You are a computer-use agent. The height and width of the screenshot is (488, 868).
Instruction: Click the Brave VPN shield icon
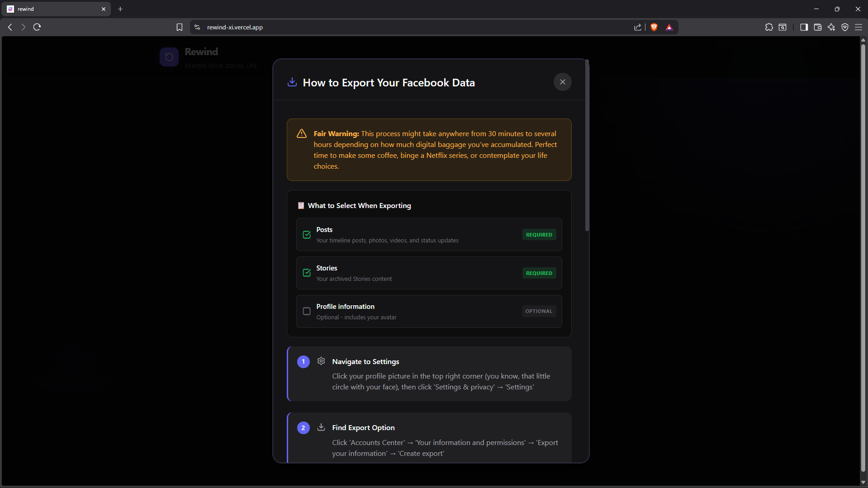(x=844, y=27)
